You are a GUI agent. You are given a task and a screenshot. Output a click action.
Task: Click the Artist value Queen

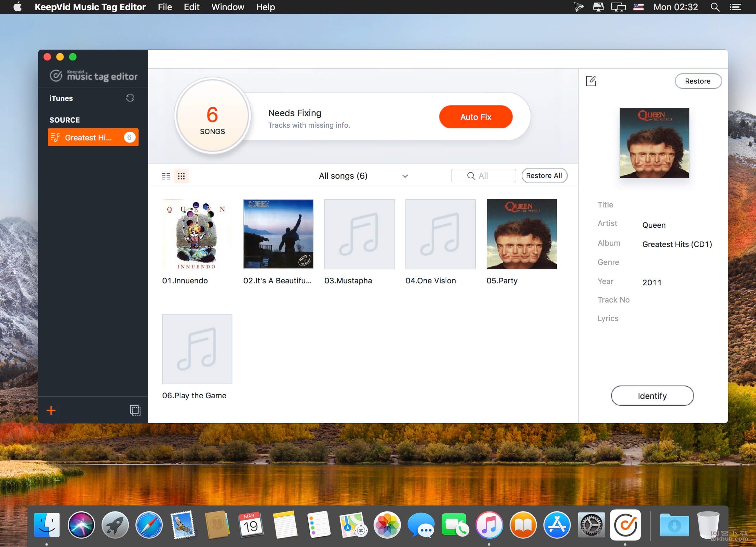tap(654, 225)
